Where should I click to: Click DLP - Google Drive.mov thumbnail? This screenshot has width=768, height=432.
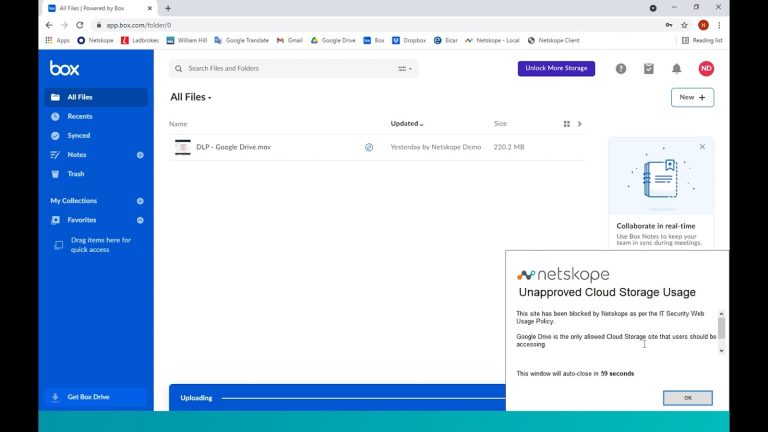tap(183, 147)
